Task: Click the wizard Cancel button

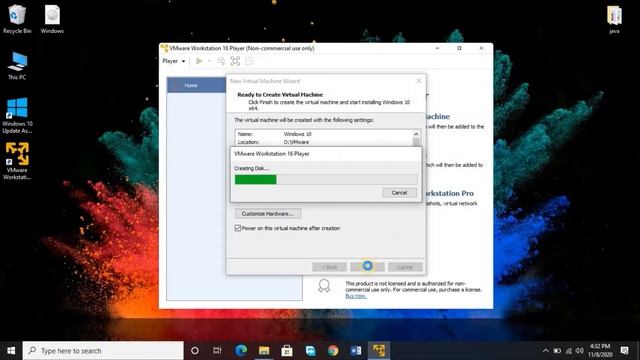Action: (405, 267)
